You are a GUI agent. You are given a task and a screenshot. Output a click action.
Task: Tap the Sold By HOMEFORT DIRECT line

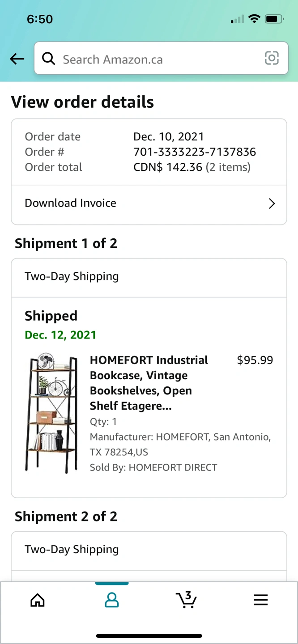click(153, 467)
